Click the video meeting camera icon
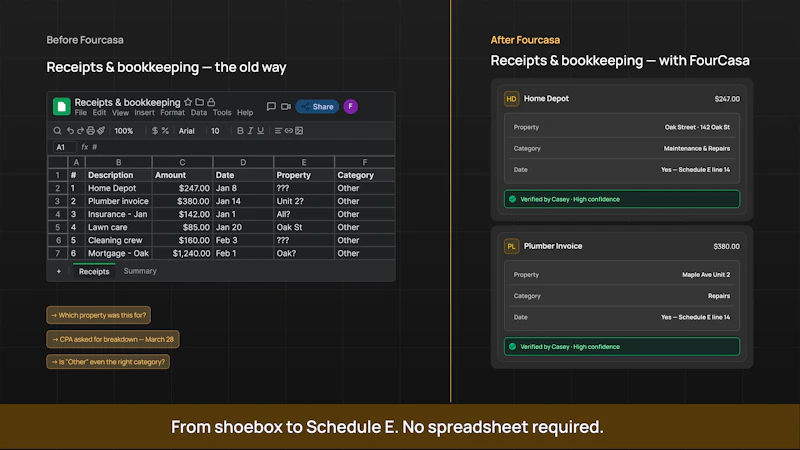The image size is (800, 450). coord(286,106)
